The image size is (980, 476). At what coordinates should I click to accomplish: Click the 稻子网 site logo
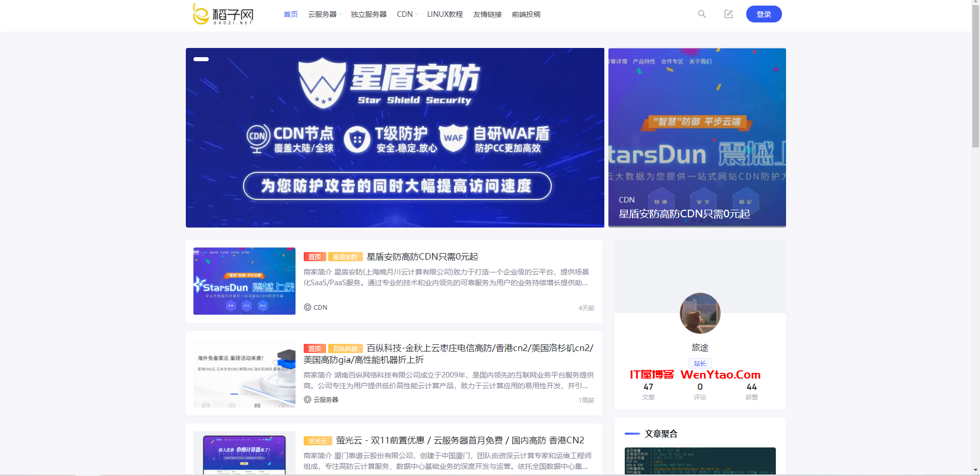[x=223, y=14]
